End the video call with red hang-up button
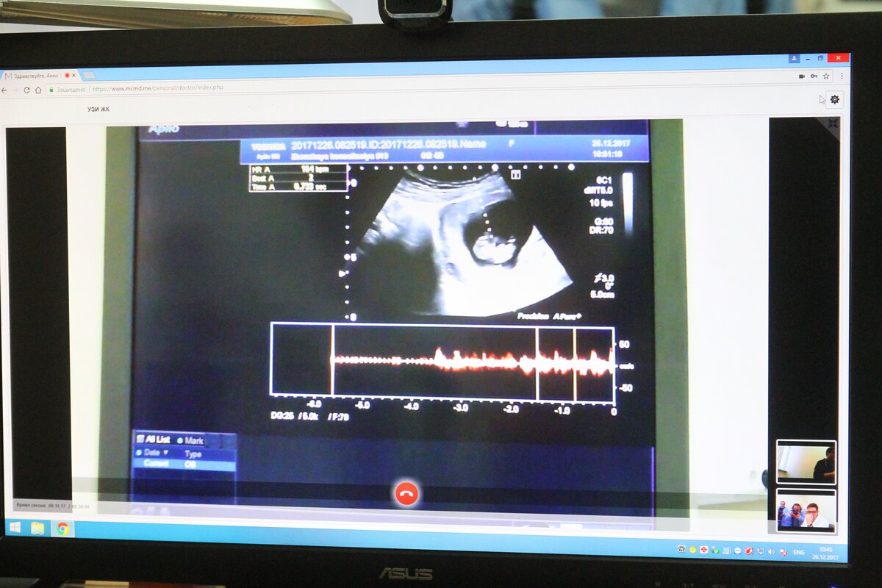This screenshot has width=882, height=588. pos(406,493)
